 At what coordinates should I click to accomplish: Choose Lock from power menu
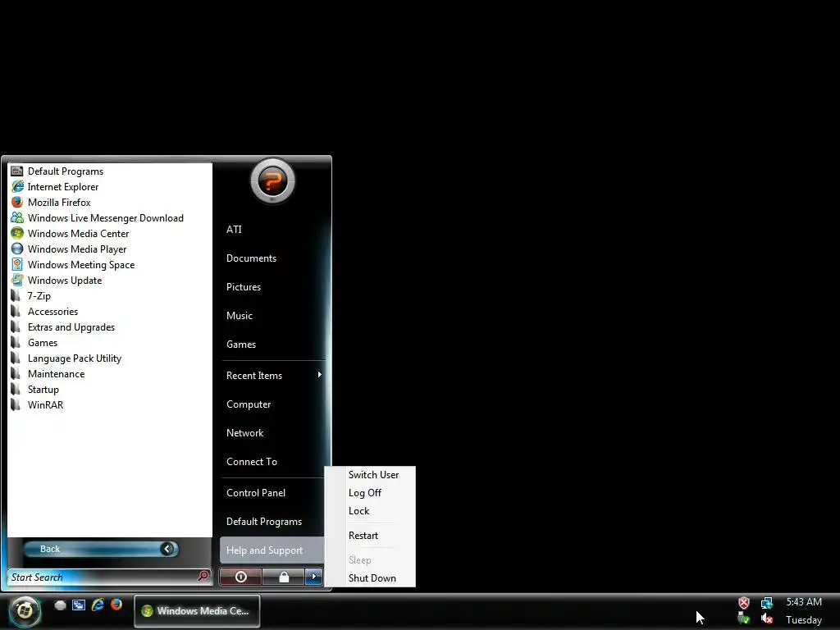[359, 511]
